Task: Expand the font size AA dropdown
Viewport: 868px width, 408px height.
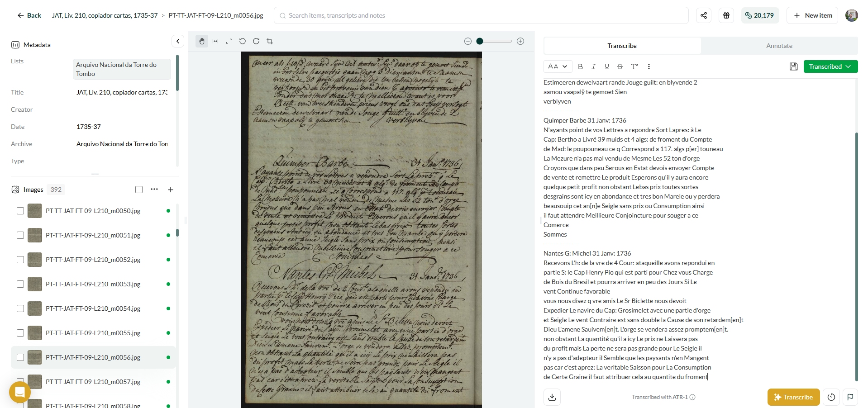Action: pyautogui.click(x=558, y=66)
